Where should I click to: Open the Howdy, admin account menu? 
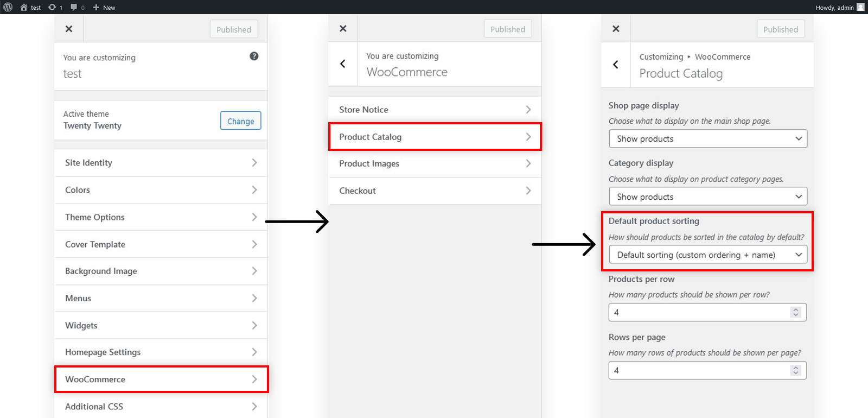[x=840, y=7]
